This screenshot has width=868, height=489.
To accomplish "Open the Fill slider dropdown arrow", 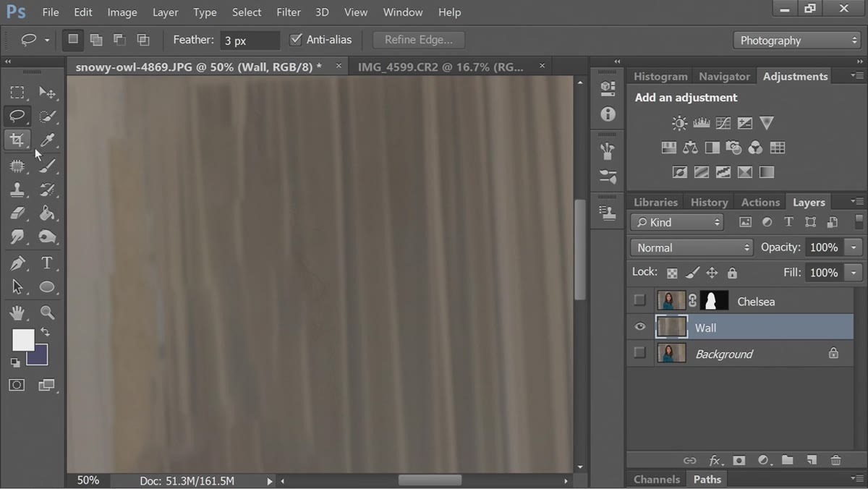I will point(854,273).
